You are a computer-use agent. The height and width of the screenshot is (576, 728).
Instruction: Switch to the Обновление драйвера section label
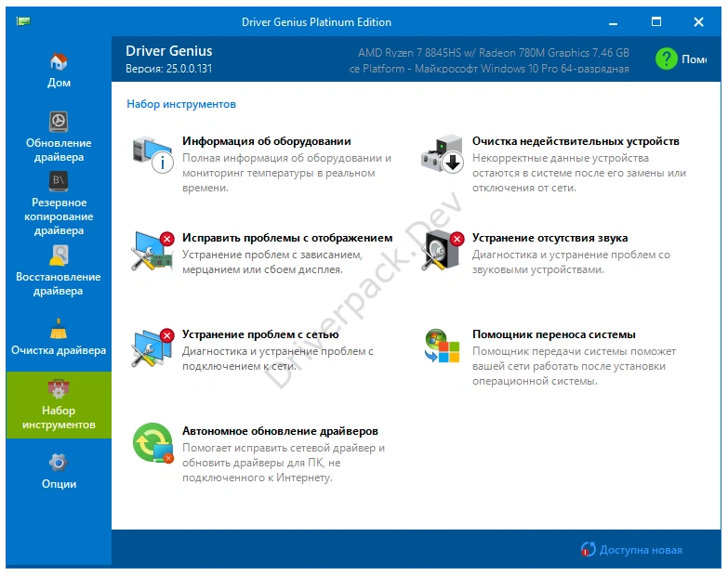coord(59,150)
